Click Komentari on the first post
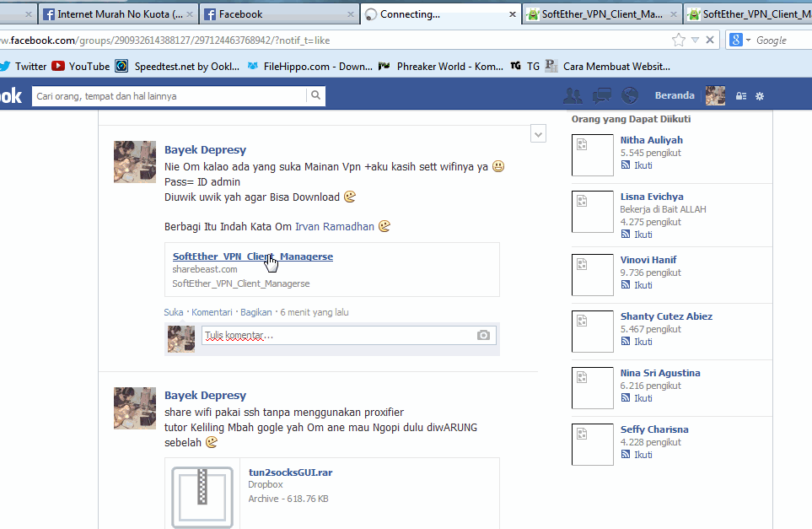The height and width of the screenshot is (529, 812). click(212, 312)
